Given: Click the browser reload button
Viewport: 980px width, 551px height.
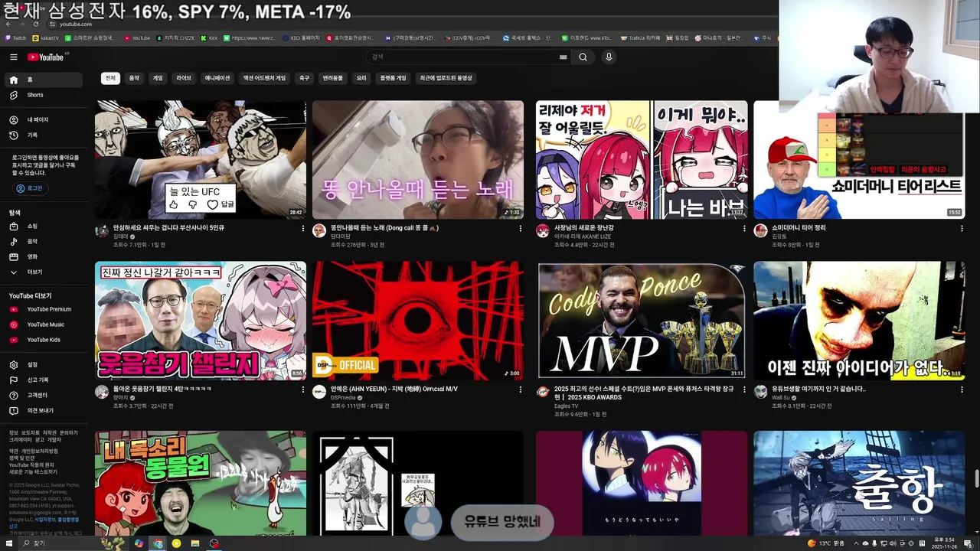Looking at the screenshot, I should pos(35,24).
